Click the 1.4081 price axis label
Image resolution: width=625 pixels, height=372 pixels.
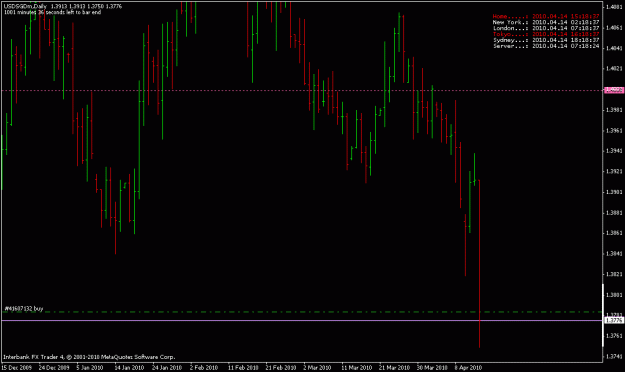[614, 7]
